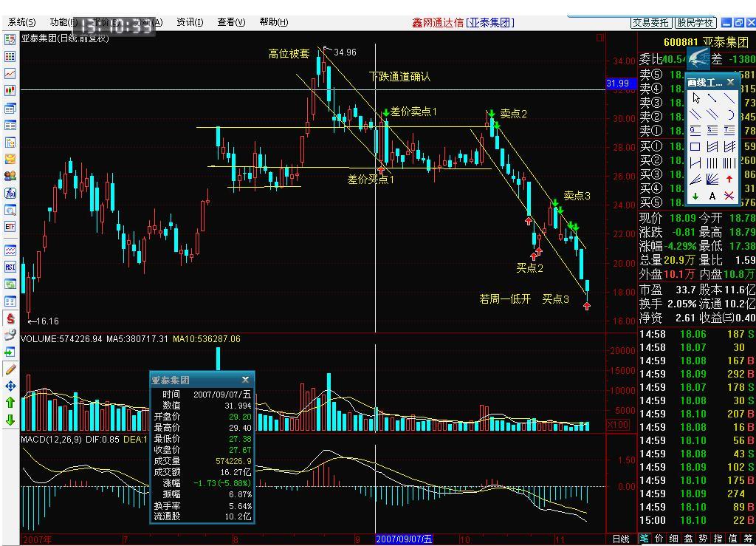This screenshot has height=546, width=756.
Task: Click the f(x) formula icon in sidebar
Action: click(10, 193)
